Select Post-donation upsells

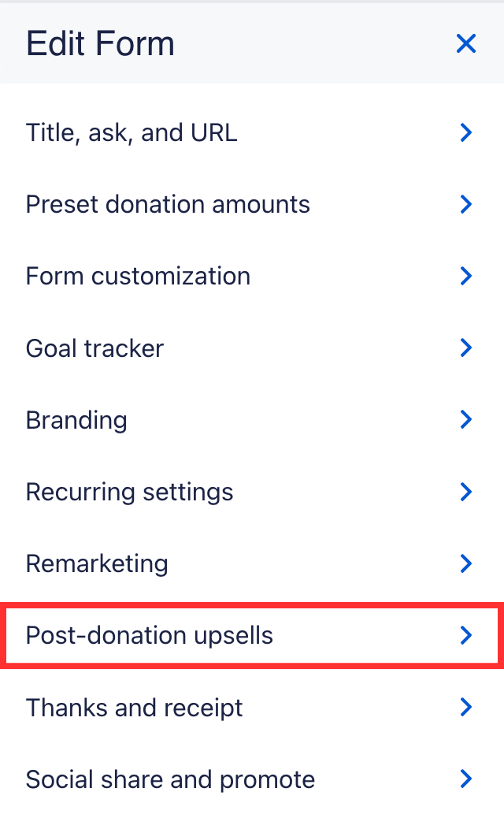tap(150, 635)
